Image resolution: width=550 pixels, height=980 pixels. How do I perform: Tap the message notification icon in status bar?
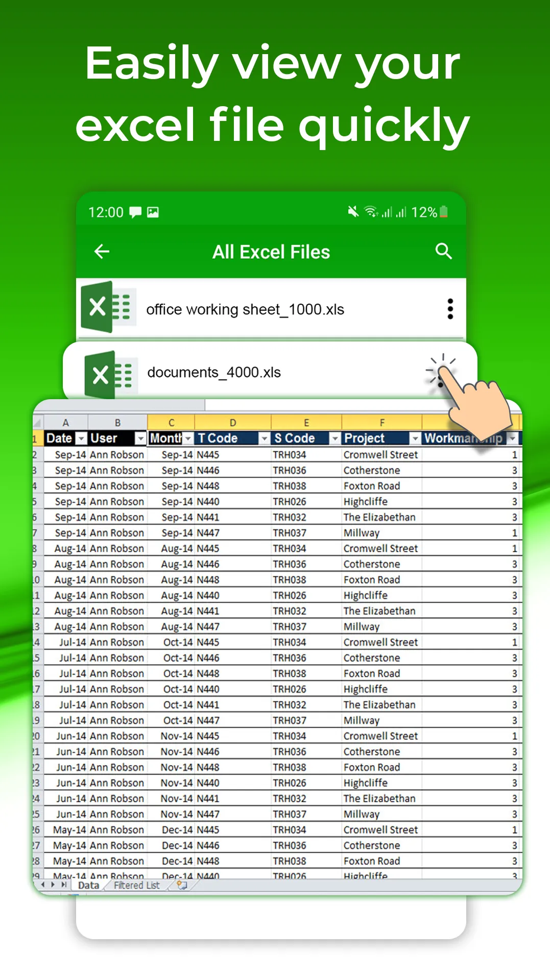pos(135,212)
